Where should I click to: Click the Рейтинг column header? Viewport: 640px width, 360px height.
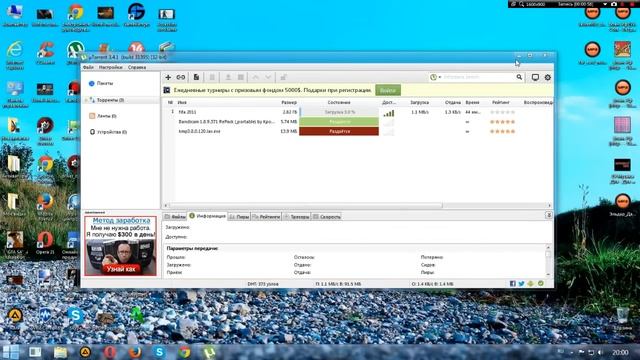(500, 102)
